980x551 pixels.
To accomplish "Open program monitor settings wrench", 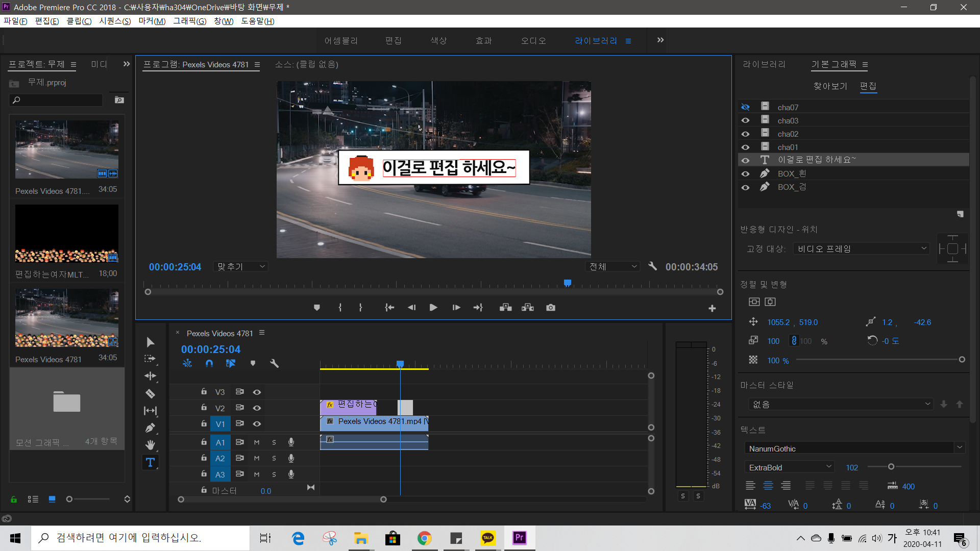I will tap(652, 266).
